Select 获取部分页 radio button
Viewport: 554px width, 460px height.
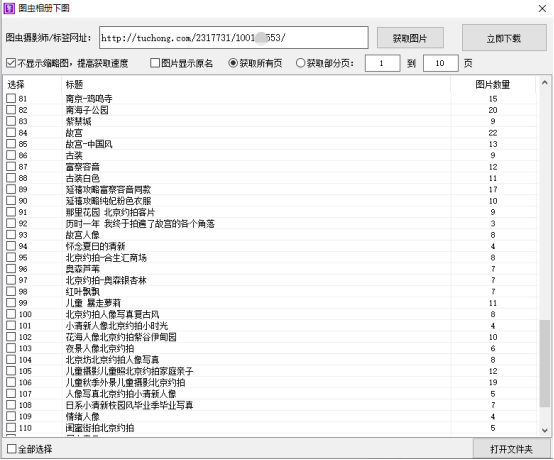(300, 63)
